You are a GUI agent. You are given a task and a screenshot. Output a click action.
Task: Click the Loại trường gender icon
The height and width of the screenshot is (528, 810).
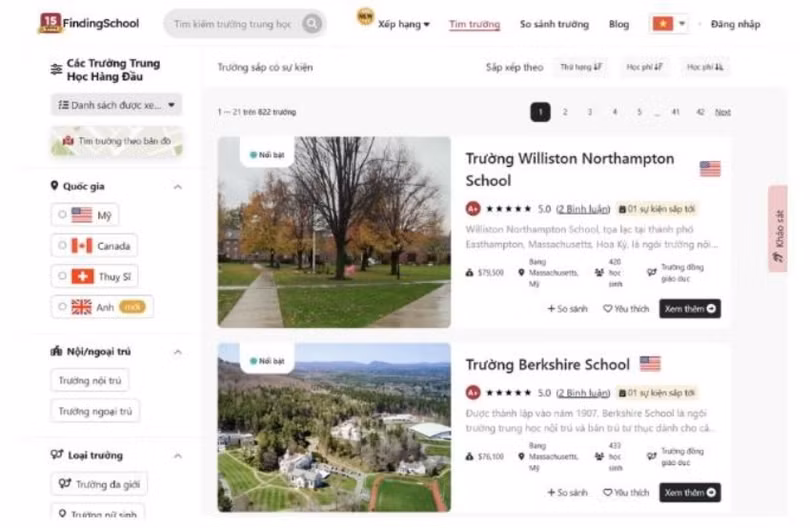(x=57, y=455)
